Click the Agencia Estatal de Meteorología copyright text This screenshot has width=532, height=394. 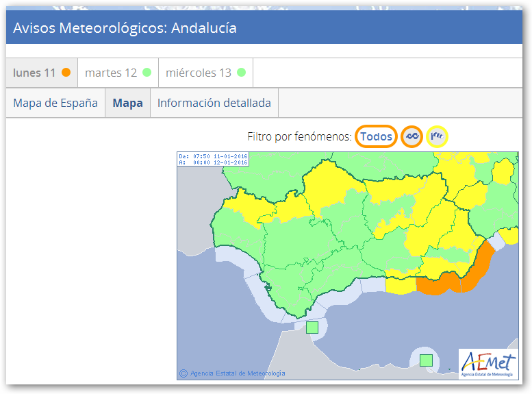pyautogui.click(x=237, y=373)
